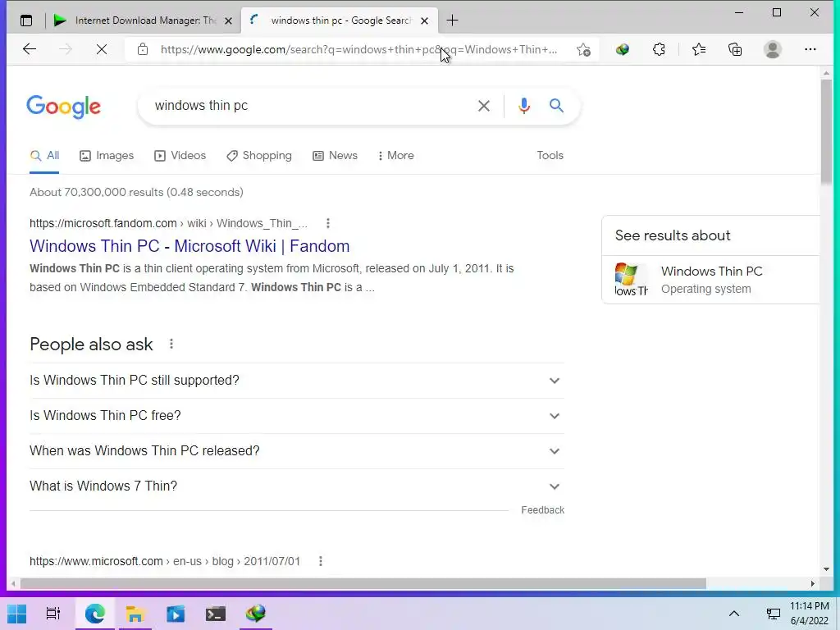
Task: Open a new tab with plus button
Action: tap(452, 21)
